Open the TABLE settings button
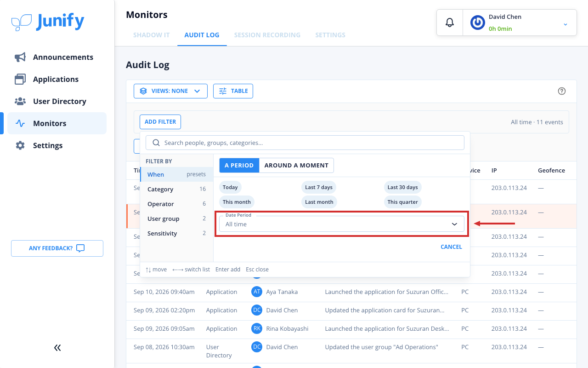This screenshot has height=368, width=588. tap(233, 91)
